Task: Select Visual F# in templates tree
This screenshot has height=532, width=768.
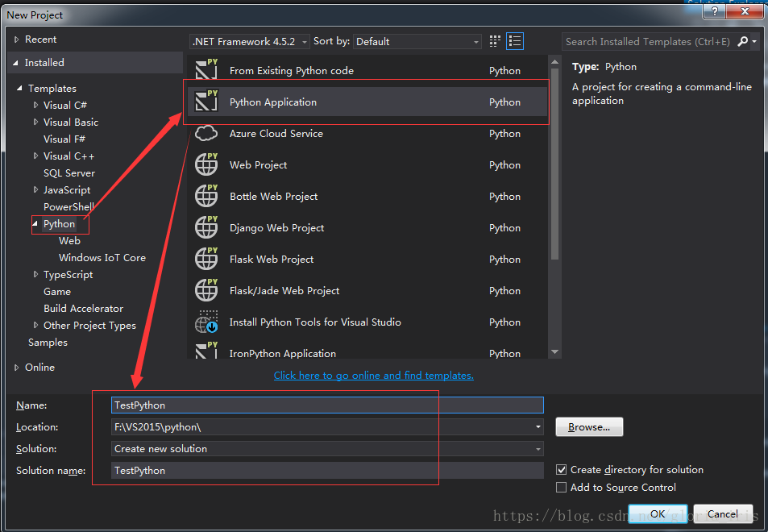Action: tap(64, 139)
